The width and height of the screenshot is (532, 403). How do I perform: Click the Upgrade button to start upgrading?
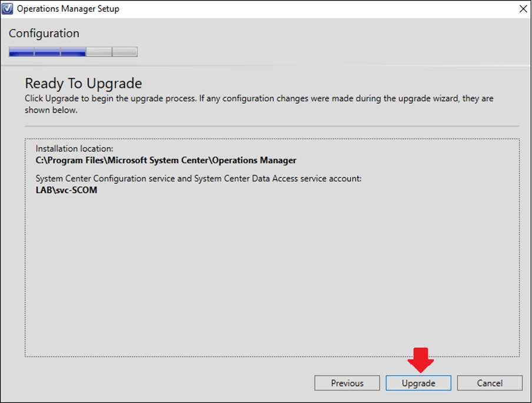tap(418, 383)
